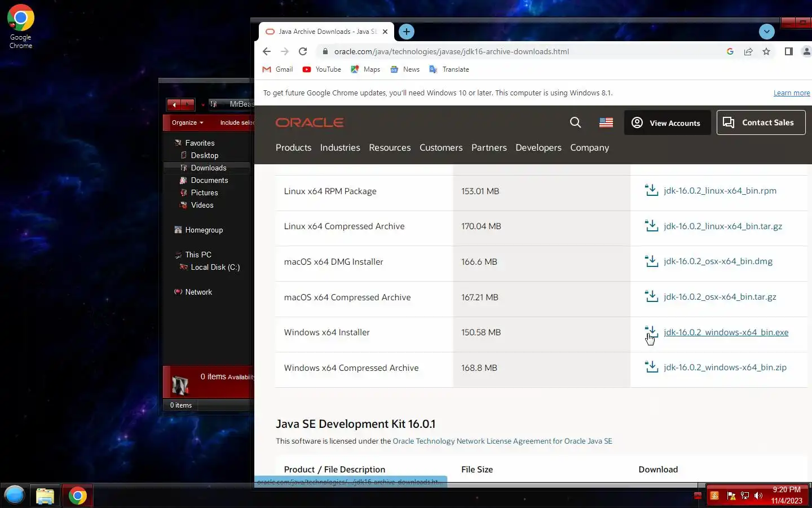
Task: Download jdk-16.0.2_windows-x64_bin.exe
Action: pyautogui.click(x=726, y=332)
